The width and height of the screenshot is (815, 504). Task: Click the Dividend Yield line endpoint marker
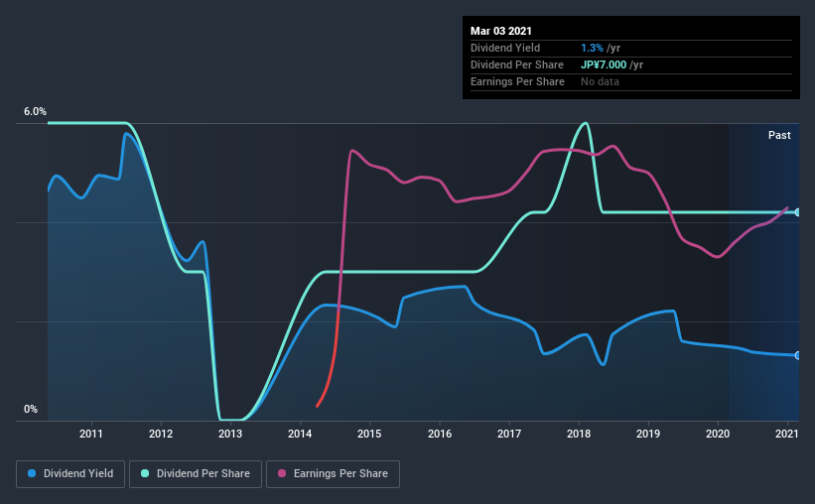tap(797, 355)
